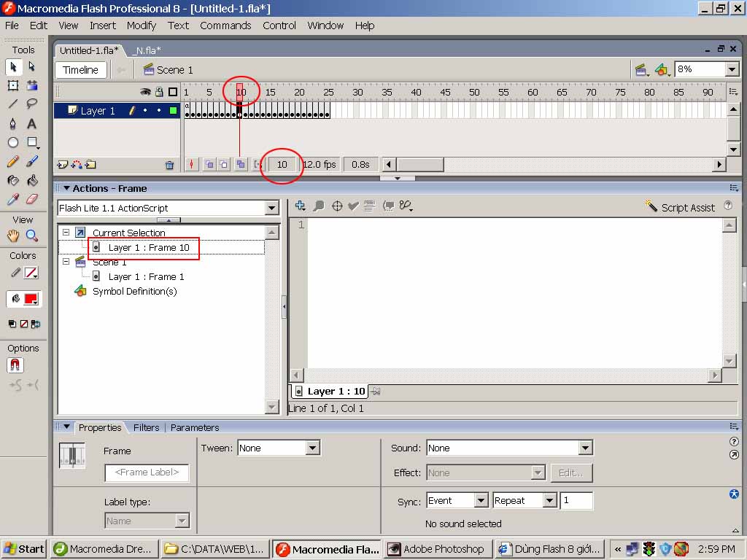Toggle Onion Skin button

point(209,165)
